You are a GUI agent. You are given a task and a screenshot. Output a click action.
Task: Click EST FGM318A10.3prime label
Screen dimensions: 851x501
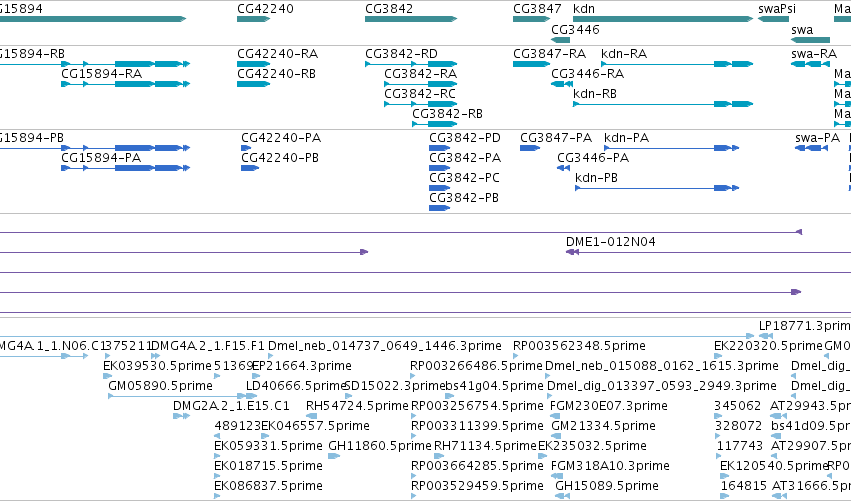610,466
